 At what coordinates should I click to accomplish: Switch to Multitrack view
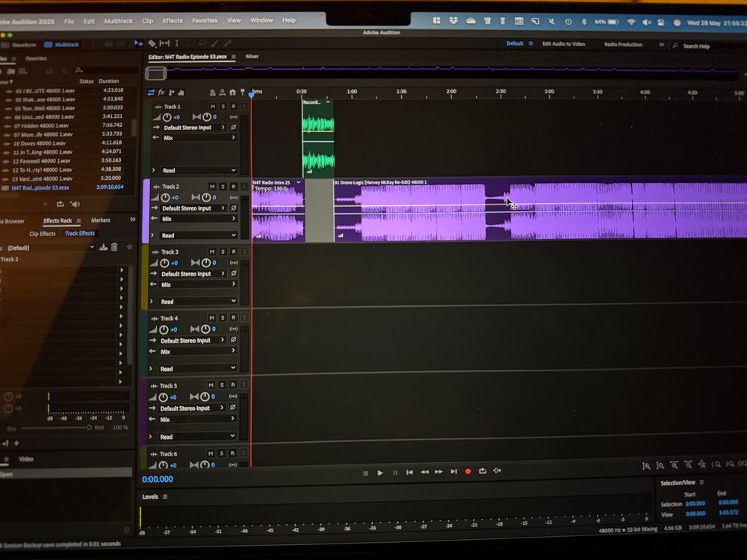tap(62, 44)
